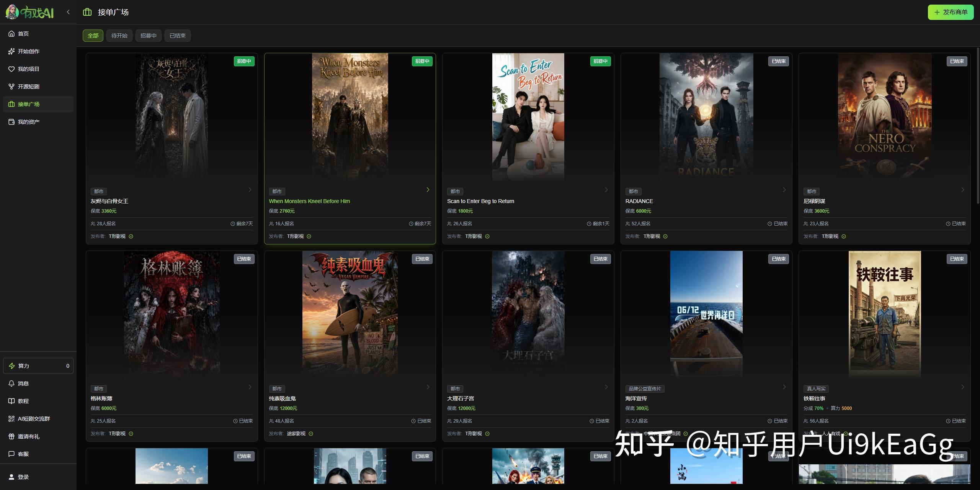Select 接单广场 in sidebar

point(38,104)
